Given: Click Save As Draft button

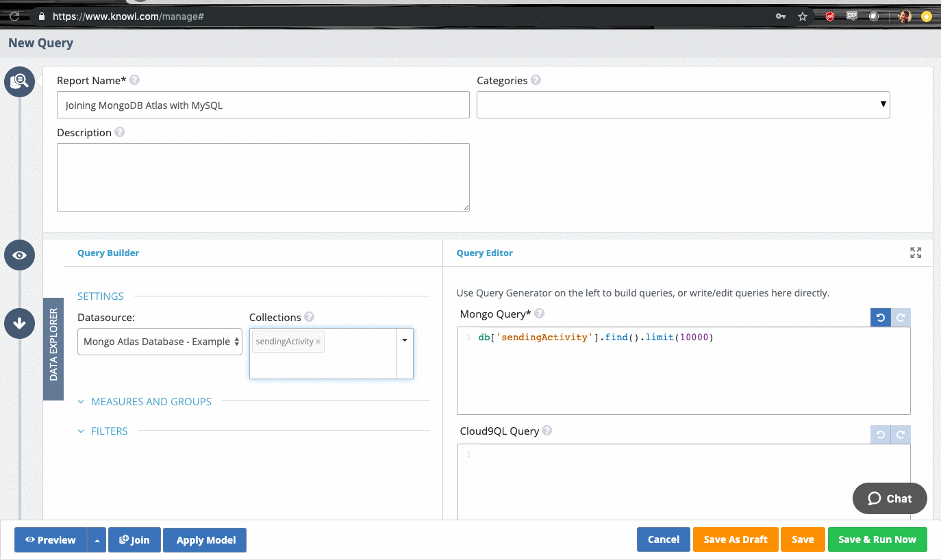Looking at the screenshot, I should (736, 539).
